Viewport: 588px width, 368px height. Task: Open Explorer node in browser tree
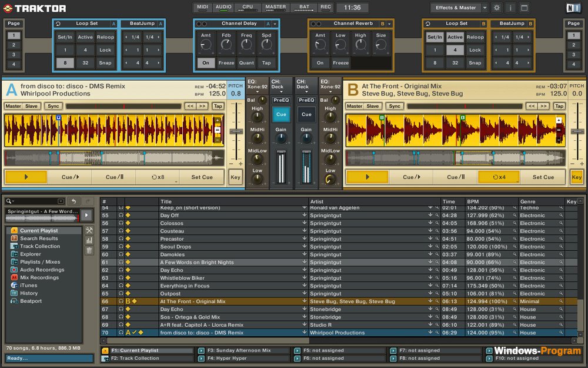pos(31,254)
